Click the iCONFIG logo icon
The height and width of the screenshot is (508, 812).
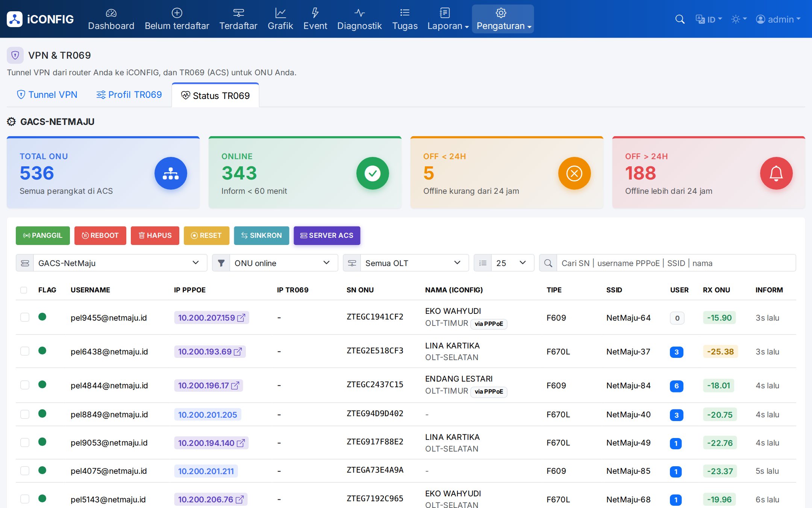pyautogui.click(x=15, y=19)
